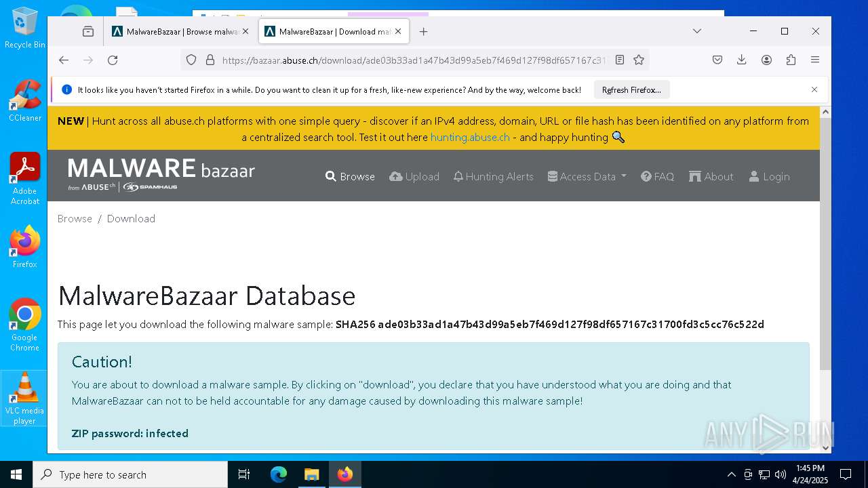Open the taskbar clock and date

(x=810, y=474)
